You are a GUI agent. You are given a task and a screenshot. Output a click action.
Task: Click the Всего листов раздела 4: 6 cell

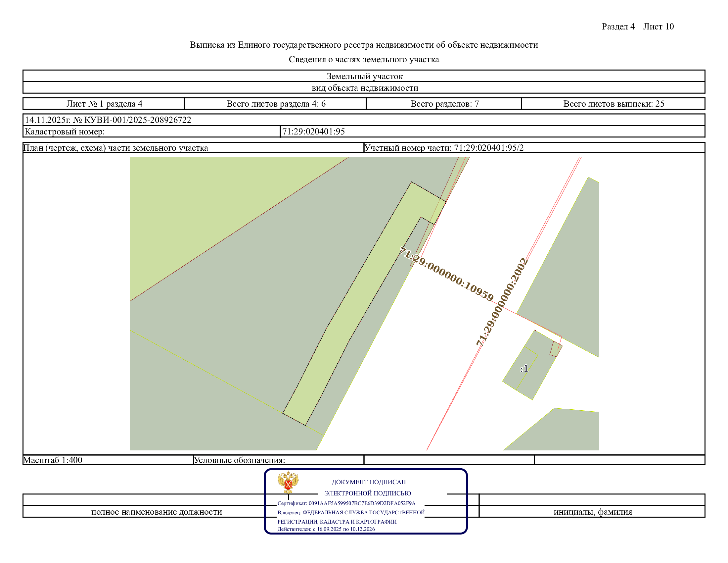pos(275,104)
